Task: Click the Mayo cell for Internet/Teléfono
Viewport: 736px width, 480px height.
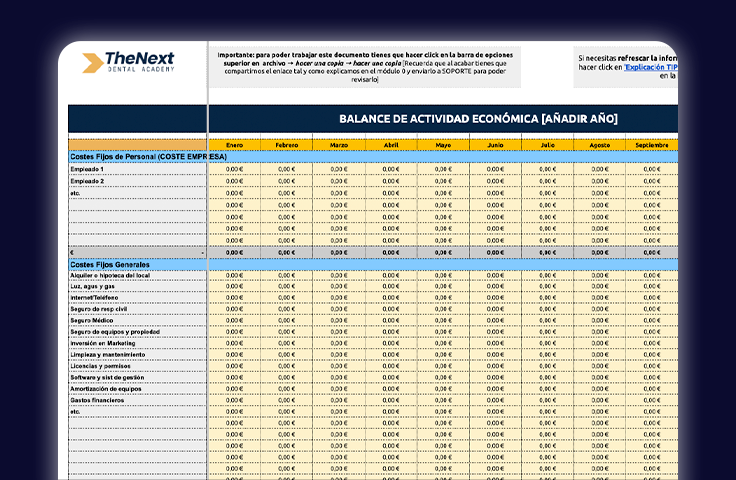Action: (443, 297)
